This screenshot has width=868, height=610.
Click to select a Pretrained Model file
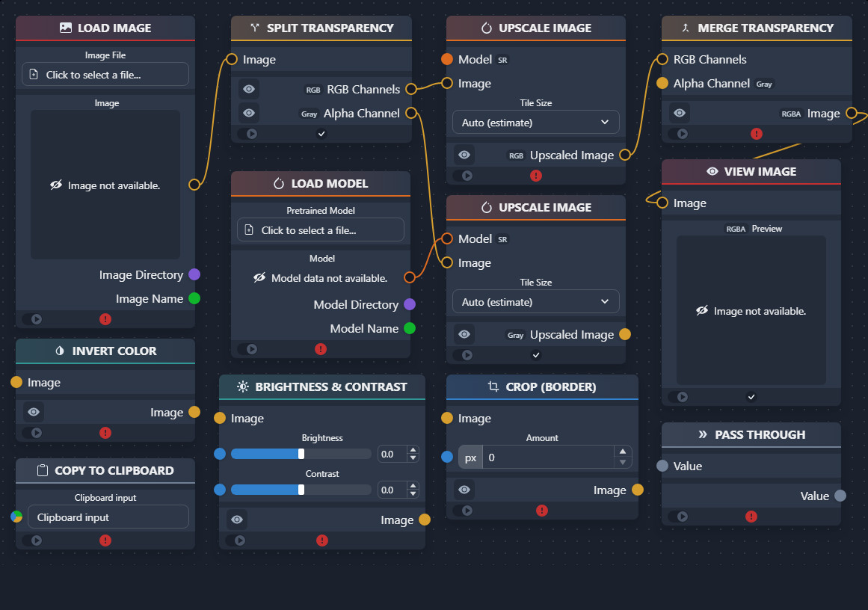click(321, 229)
